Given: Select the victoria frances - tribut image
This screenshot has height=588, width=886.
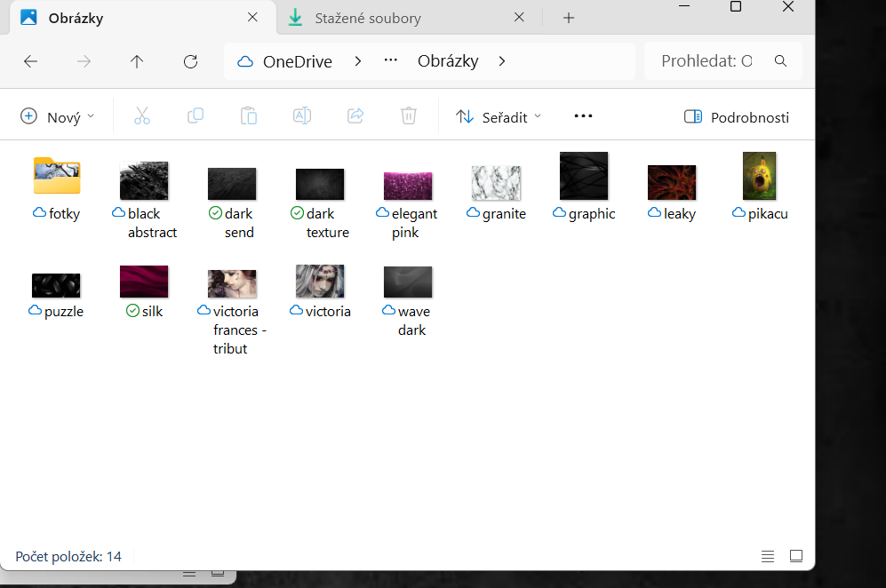Looking at the screenshot, I should (232, 313).
